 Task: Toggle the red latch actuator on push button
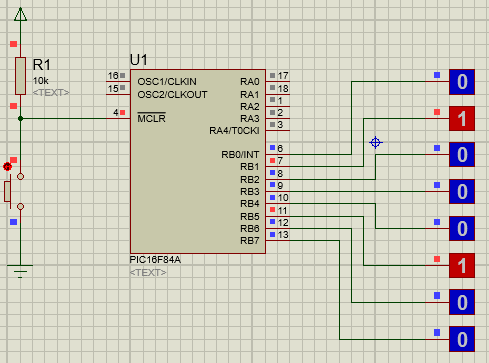(7, 166)
